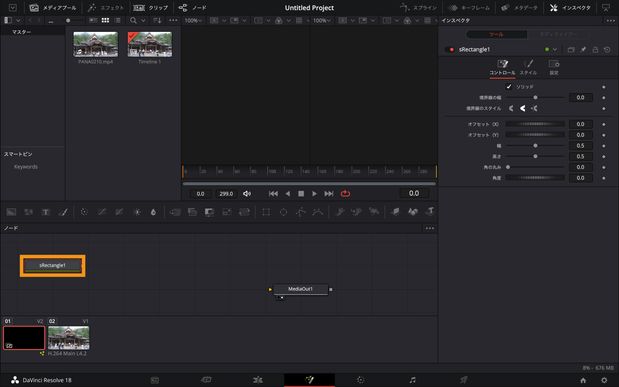Open the メディアプール (Media Pool) panel
Image resolution: width=619 pixels, height=387 pixels.
tap(53, 8)
